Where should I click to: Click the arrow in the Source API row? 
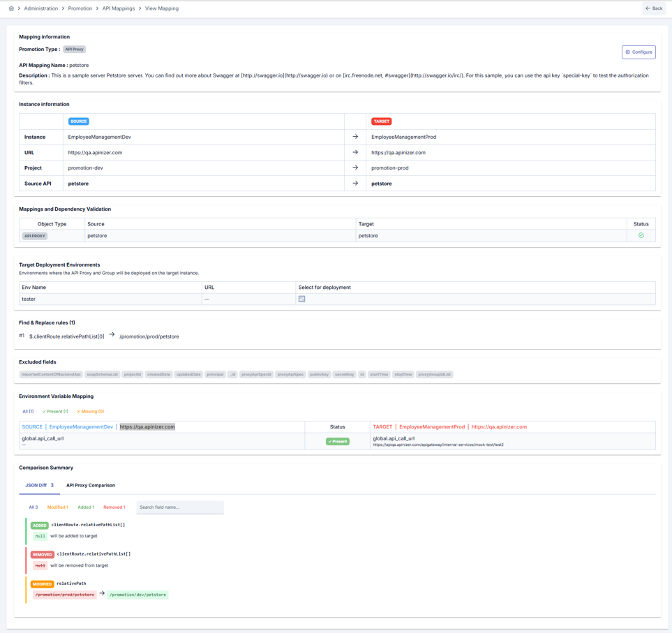pyautogui.click(x=355, y=183)
